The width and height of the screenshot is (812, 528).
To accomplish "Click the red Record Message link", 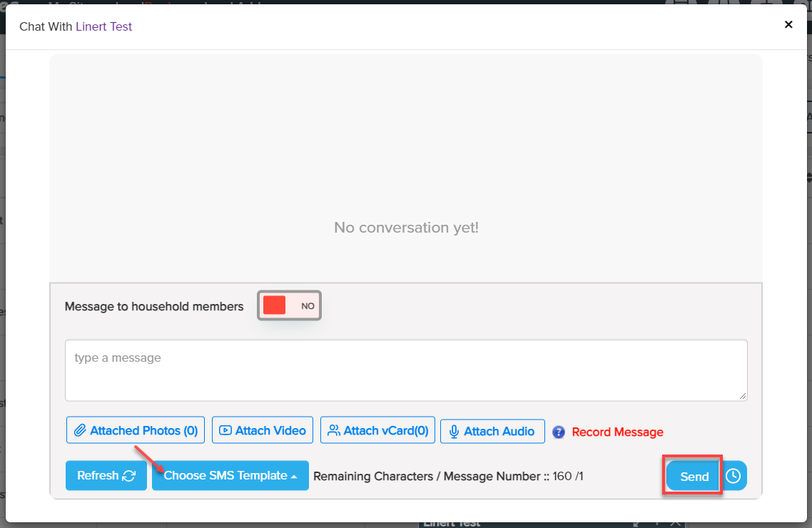I will pyautogui.click(x=617, y=432).
